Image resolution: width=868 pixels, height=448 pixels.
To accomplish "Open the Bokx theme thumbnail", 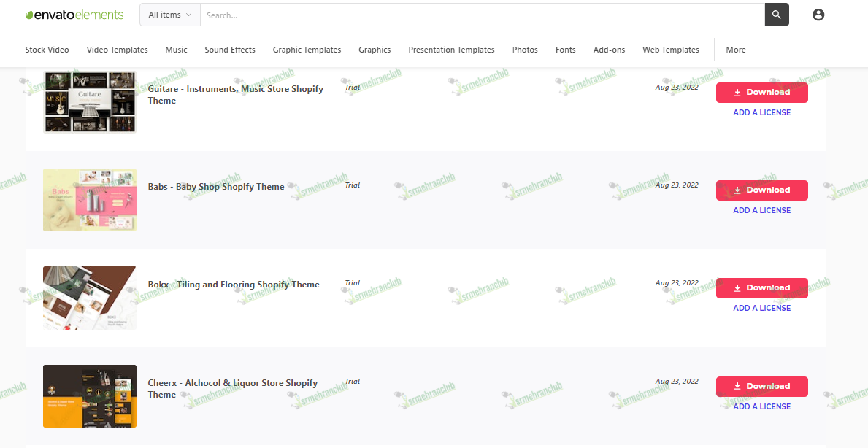I will click(90, 298).
